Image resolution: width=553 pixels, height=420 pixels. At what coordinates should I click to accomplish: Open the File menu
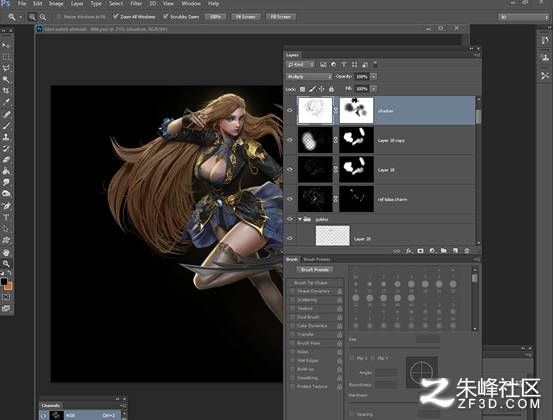tap(22, 4)
